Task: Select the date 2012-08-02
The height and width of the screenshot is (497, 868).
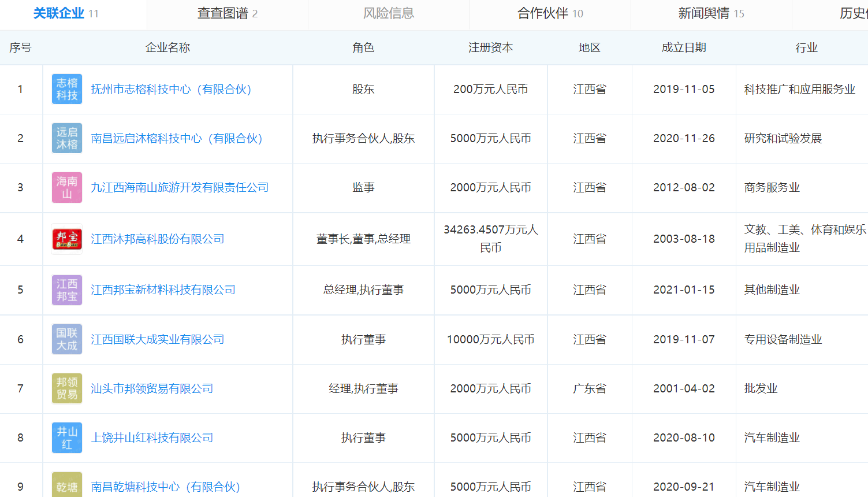Action: pos(684,188)
